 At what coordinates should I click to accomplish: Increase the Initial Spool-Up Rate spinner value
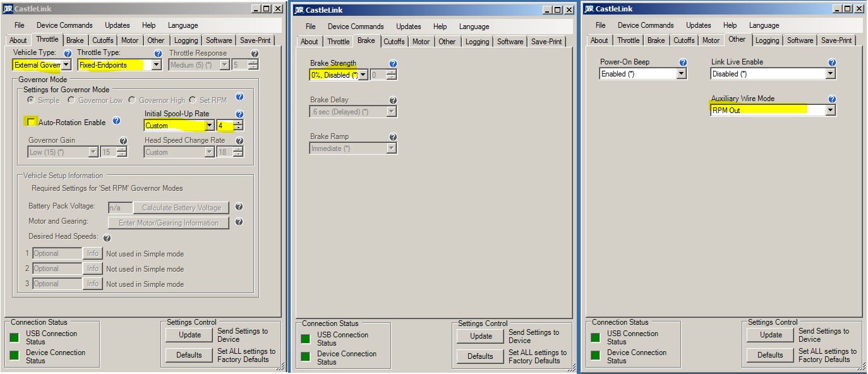[238, 123]
